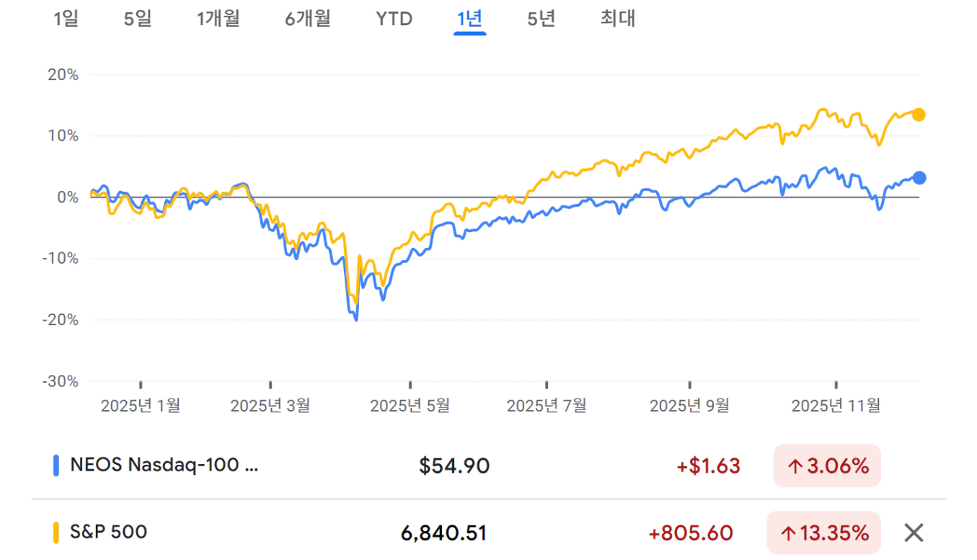Select the YTD tab
The height and width of the screenshot is (560, 977).
pyautogui.click(x=394, y=19)
